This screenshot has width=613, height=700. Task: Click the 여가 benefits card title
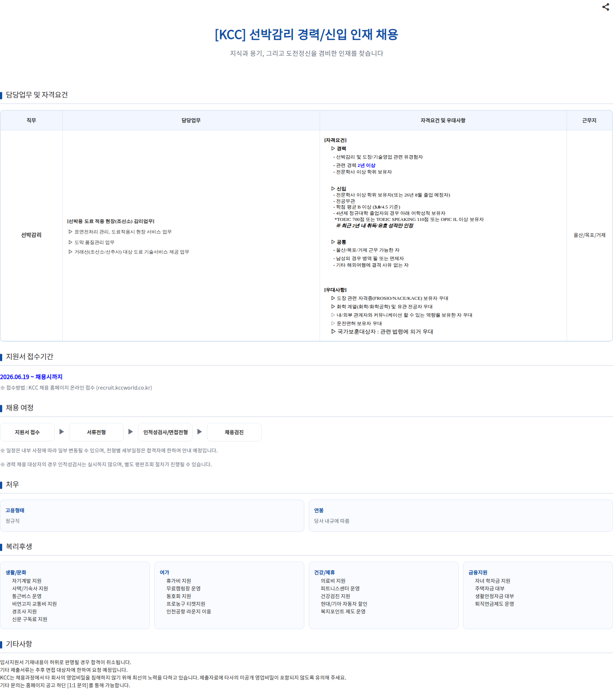[165, 573]
